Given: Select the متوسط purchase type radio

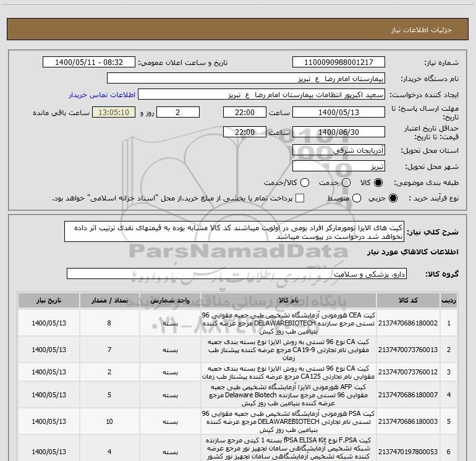Looking at the screenshot, I should coord(357,198).
